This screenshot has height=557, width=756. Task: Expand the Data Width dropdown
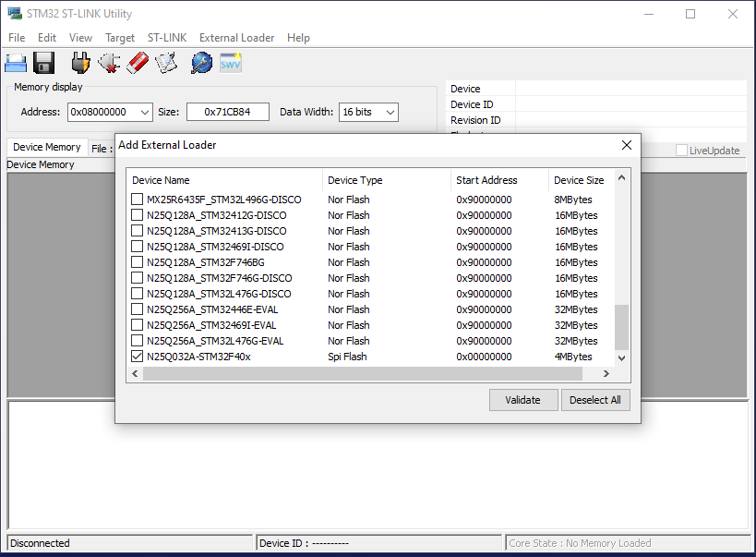coord(390,112)
